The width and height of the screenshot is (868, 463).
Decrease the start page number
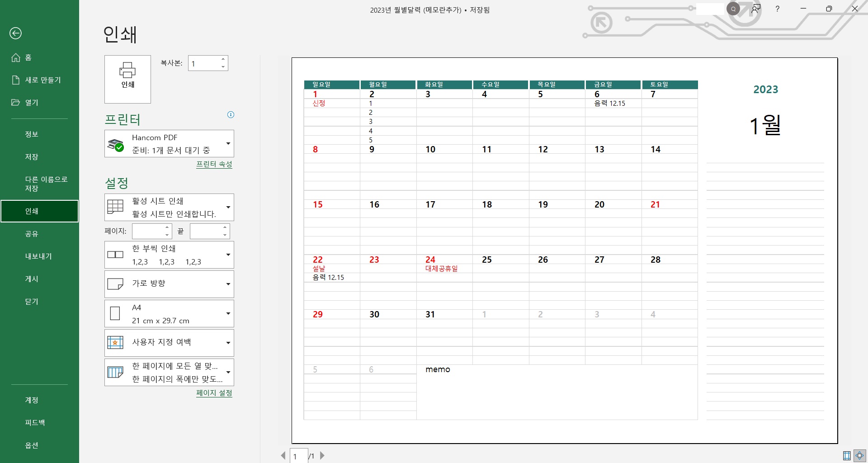(167, 235)
